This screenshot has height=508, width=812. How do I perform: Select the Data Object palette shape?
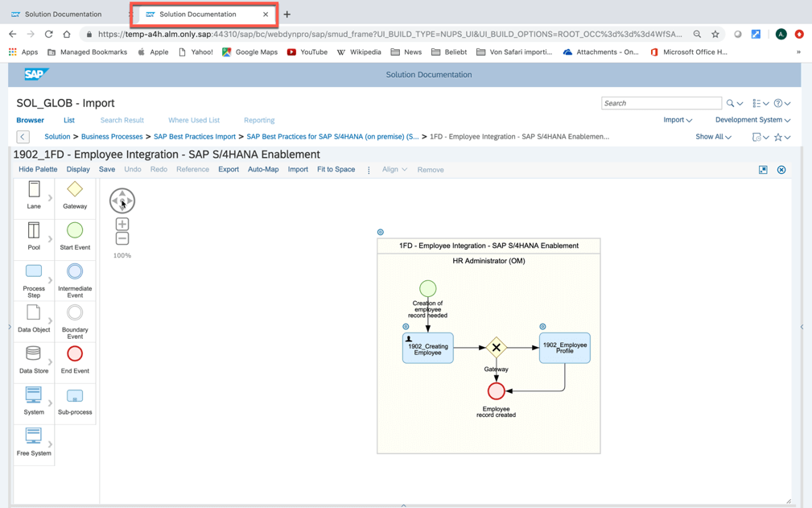34,319
